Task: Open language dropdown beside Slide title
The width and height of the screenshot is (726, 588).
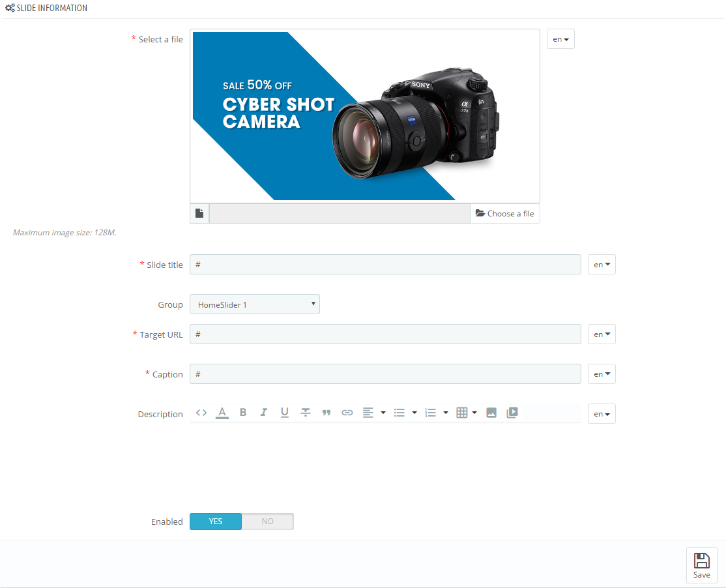Action: [602, 265]
